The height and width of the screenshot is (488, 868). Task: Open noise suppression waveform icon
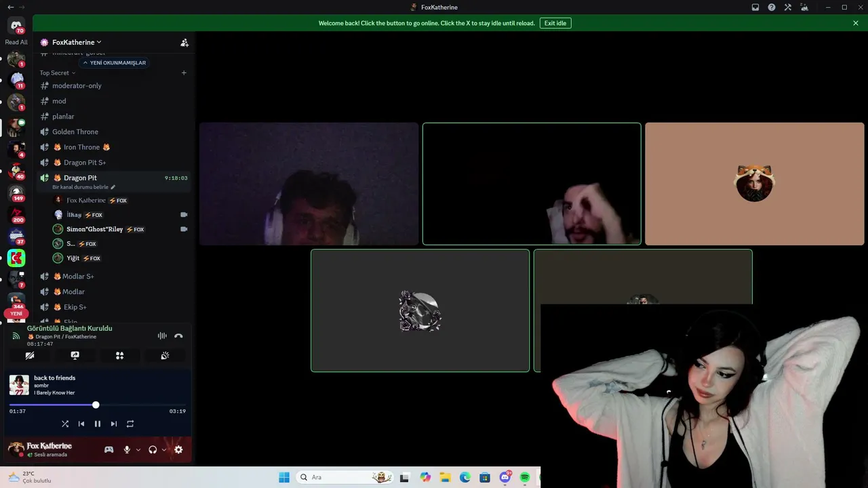coord(162,335)
